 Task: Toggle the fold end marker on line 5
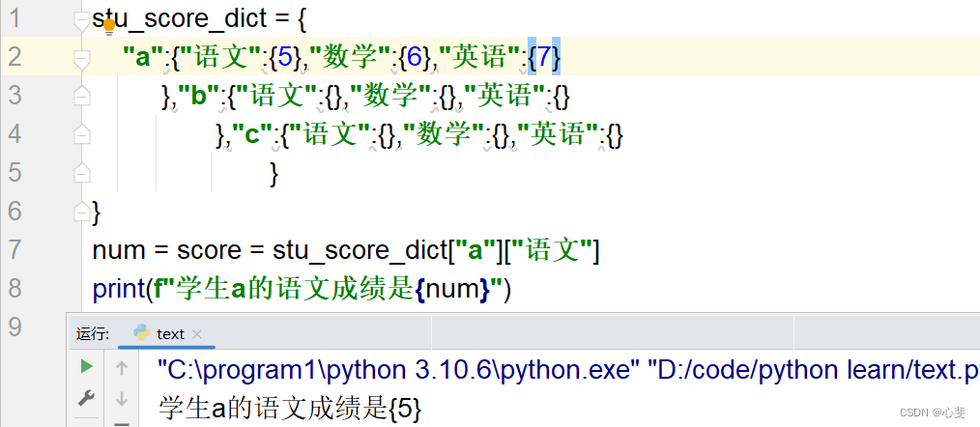pos(82,173)
